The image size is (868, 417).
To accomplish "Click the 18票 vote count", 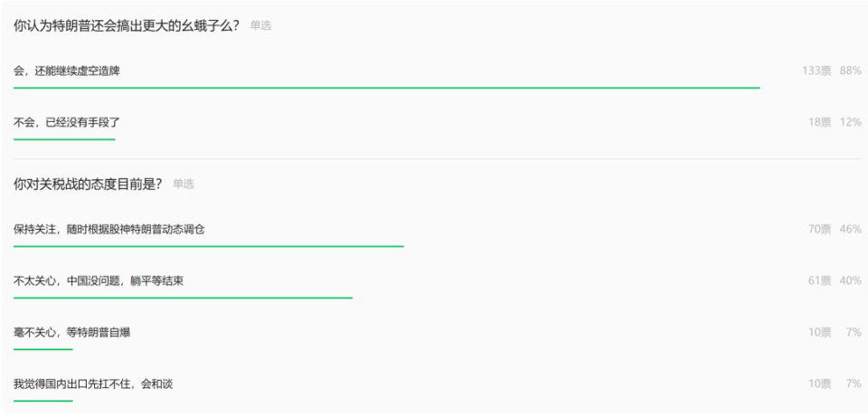I will click(820, 122).
